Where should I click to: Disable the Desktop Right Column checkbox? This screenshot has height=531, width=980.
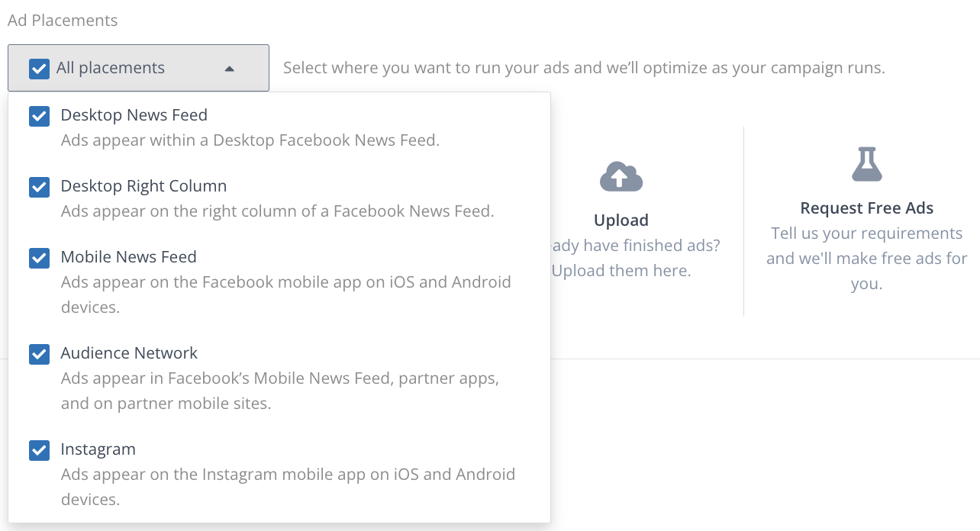pos(39,187)
